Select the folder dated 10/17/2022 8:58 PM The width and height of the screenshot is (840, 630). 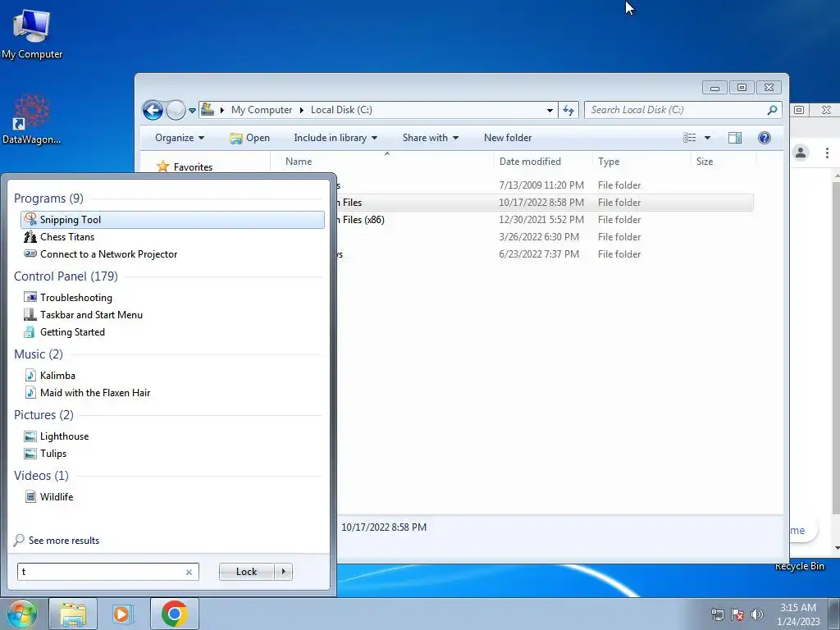546,203
